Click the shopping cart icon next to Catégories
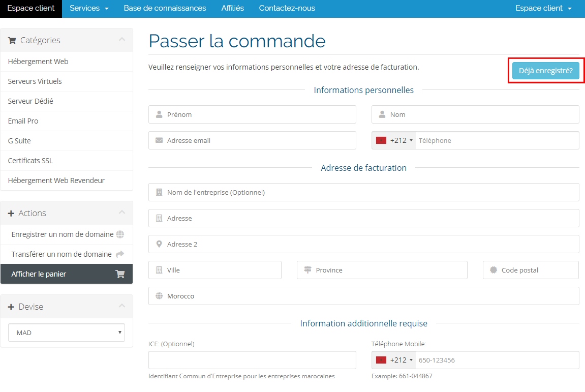The image size is (585, 392). point(12,40)
